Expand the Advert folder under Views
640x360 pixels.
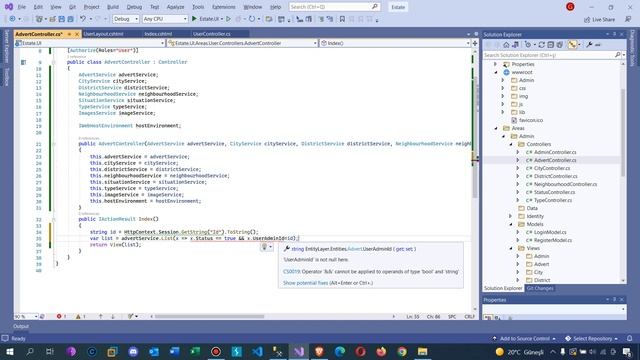[518, 264]
